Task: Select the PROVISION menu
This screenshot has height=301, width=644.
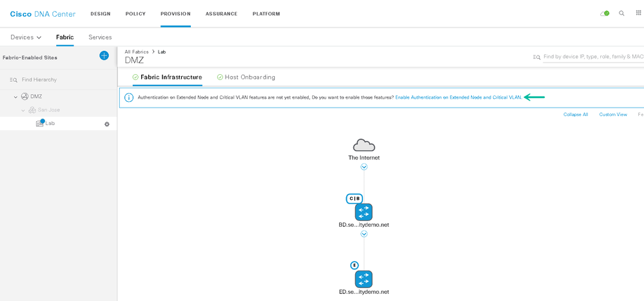Action: 175,14
